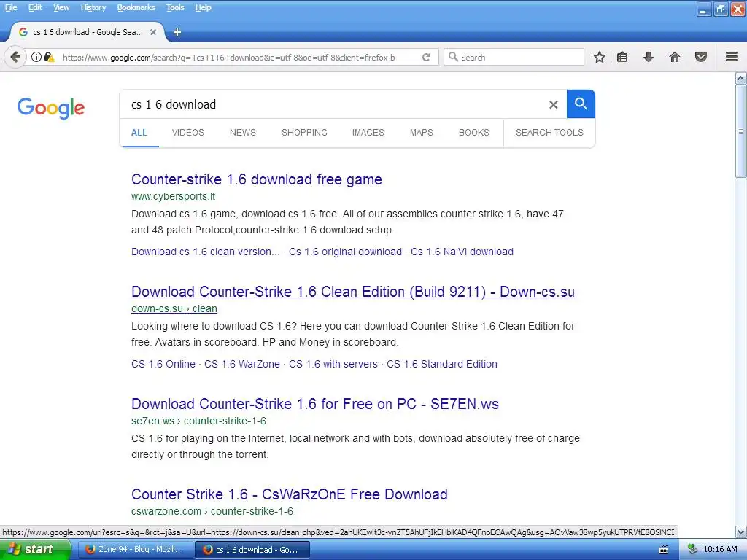This screenshot has width=747, height=560.
Task: Go back with the browser back arrow
Action: [x=15, y=57]
